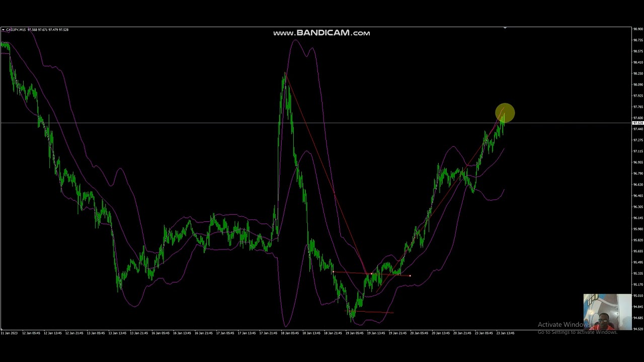Click the webcam overlay thumbnail
Viewport: 644px width, 362px height.
pos(607,312)
